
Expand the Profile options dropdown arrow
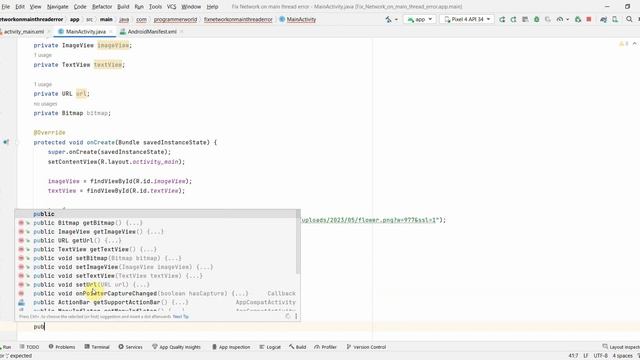pos(567,20)
